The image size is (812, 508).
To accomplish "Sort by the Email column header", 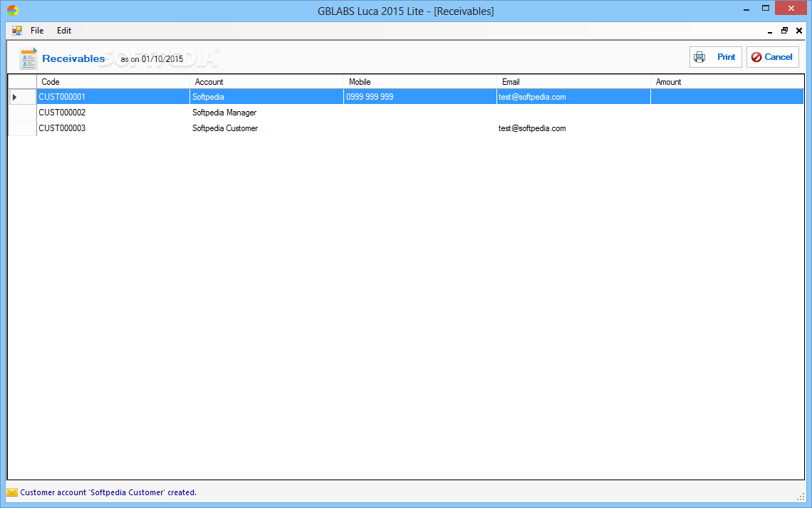I will click(x=573, y=82).
